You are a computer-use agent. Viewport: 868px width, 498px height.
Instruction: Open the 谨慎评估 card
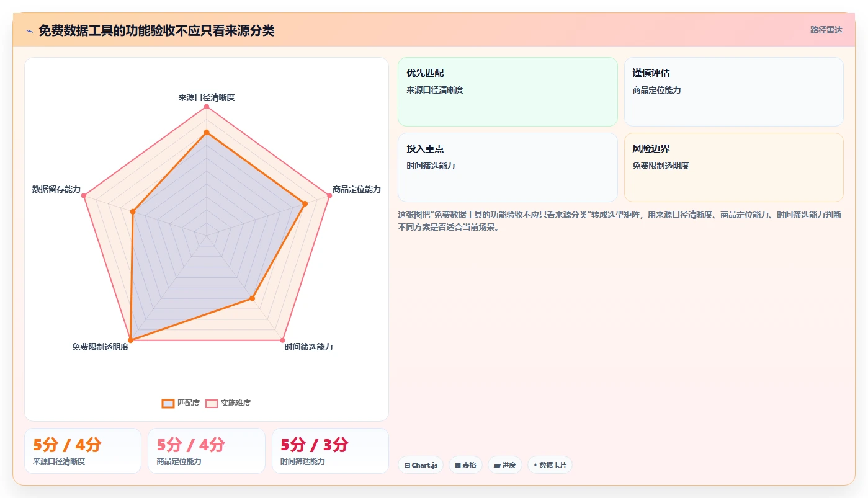pos(733,92)
